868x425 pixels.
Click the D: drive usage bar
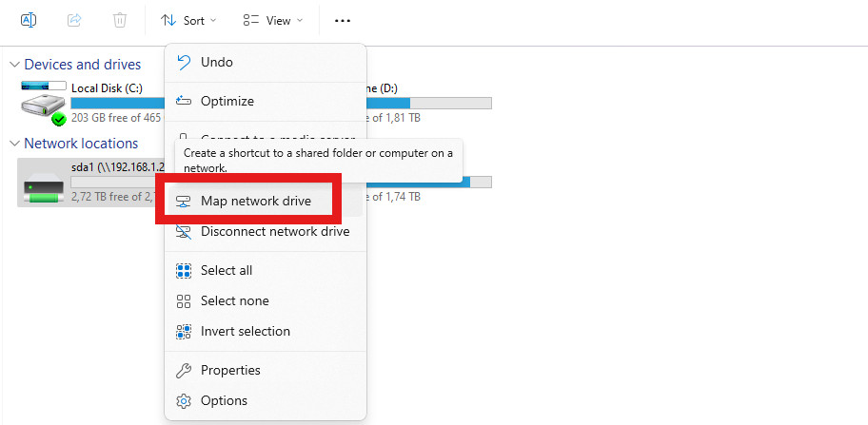[428, 104]
